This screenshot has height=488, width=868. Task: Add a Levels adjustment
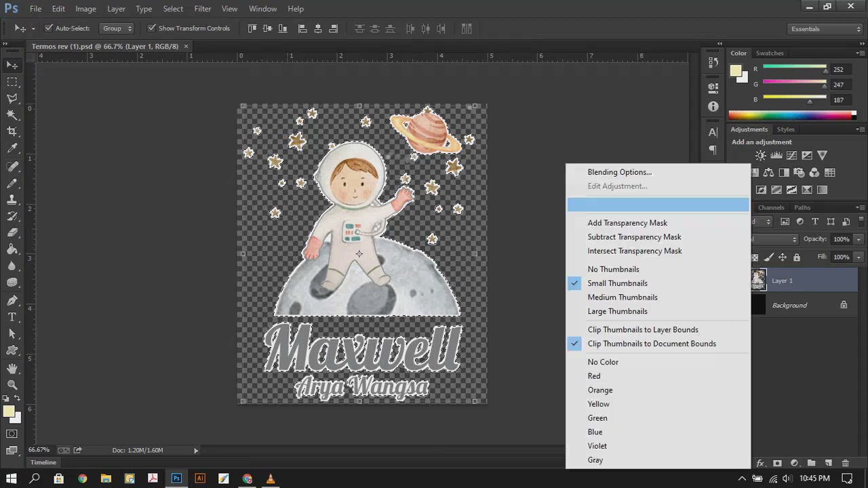tap(776, 156)
